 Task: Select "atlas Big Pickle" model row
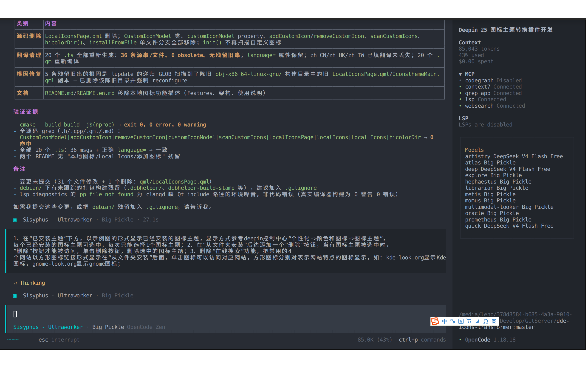click(x=490, y=163)
